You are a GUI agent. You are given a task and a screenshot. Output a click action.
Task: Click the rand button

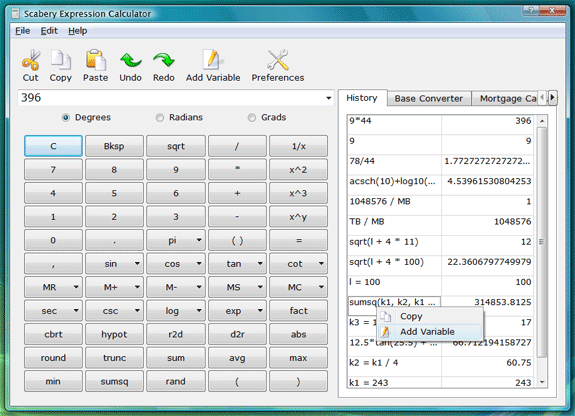pyautogui.click(x=176, y=381)
